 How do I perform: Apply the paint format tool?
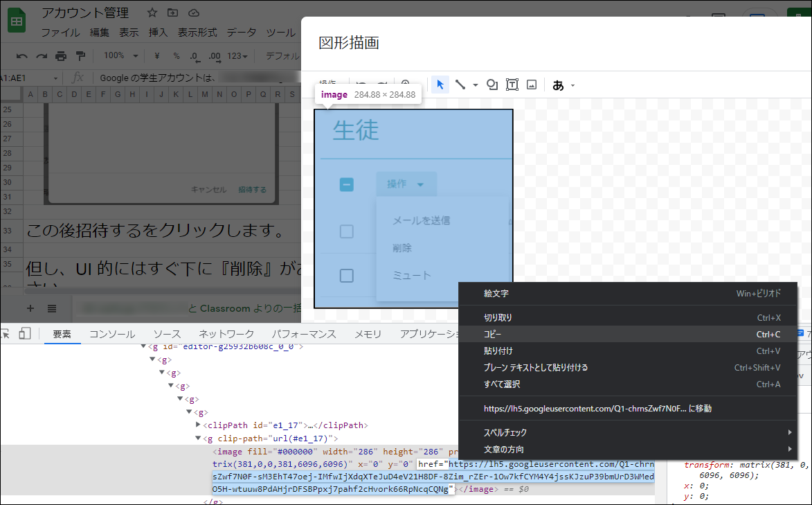(x=81, y=55)
